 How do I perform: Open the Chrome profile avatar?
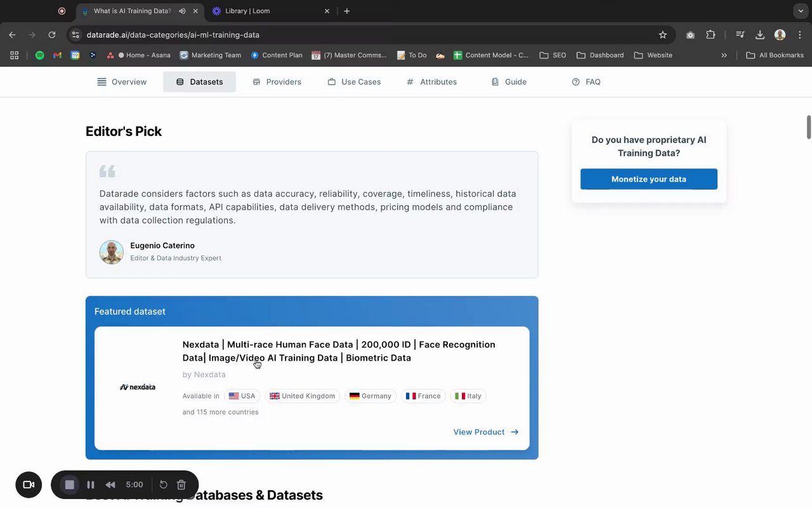click(780, 35)
